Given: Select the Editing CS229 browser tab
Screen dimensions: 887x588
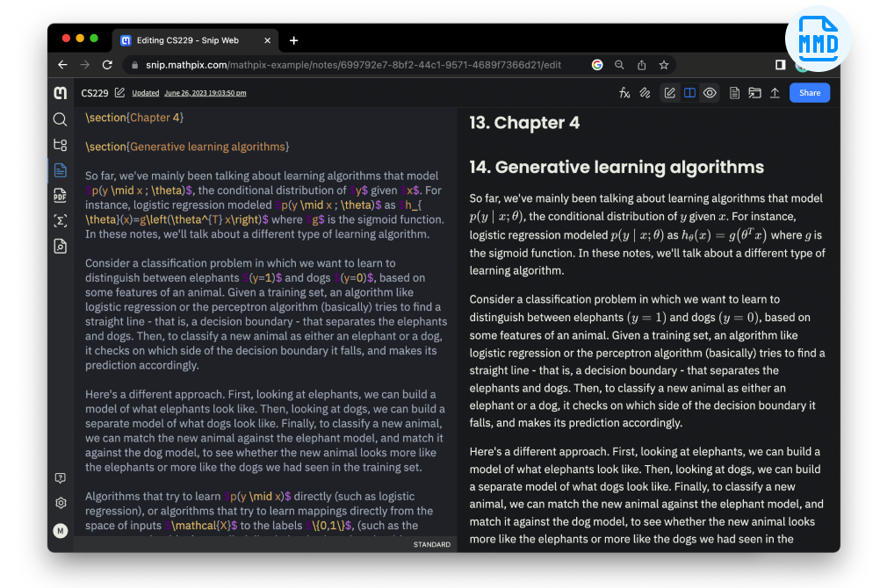Looking at the screenshot, I should [187, 40].
